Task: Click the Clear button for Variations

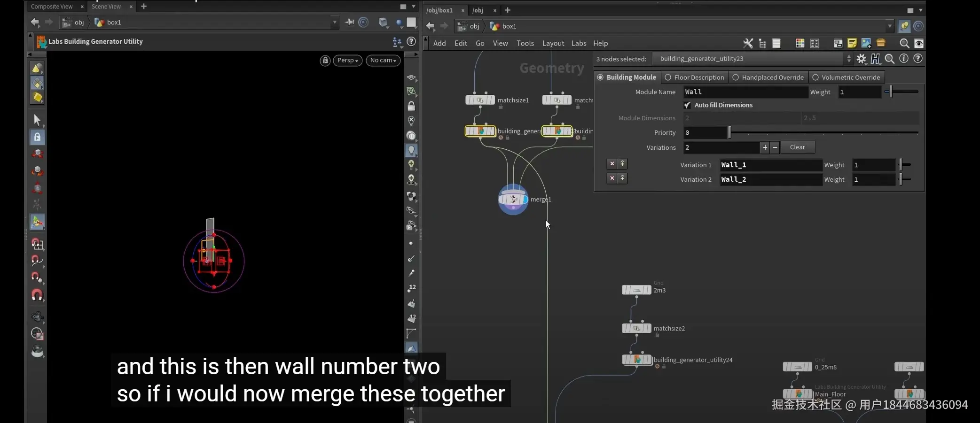Action: [x=798, y=147]
